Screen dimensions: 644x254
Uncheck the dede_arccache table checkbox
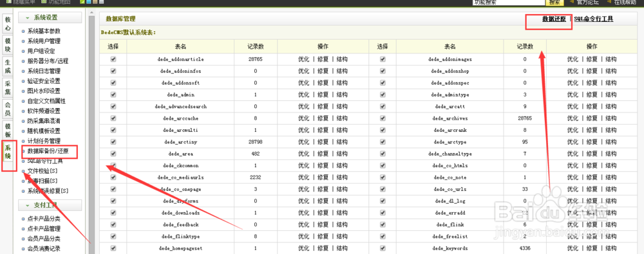113,118
